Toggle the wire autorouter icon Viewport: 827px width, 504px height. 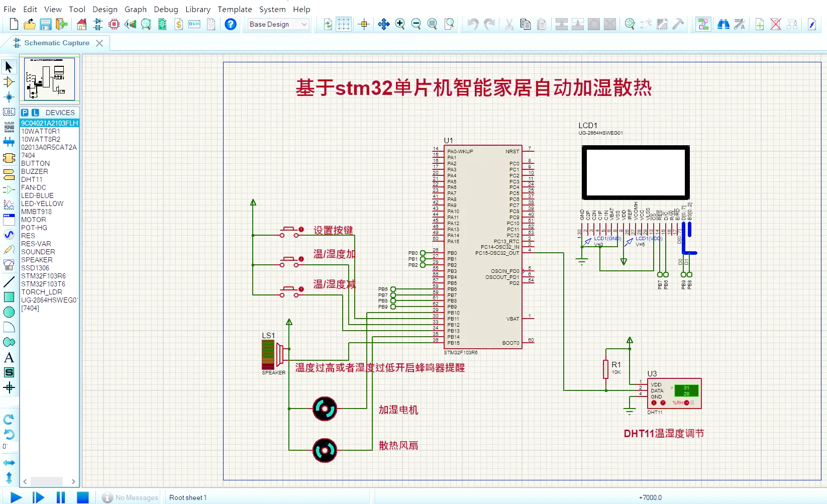pyautogui.click(x=703, y=24)
